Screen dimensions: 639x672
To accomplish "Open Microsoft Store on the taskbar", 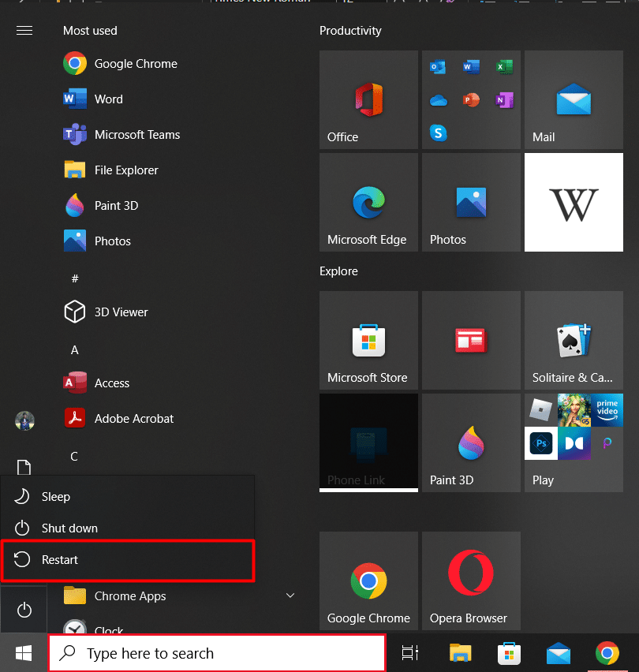I will 509,653.
